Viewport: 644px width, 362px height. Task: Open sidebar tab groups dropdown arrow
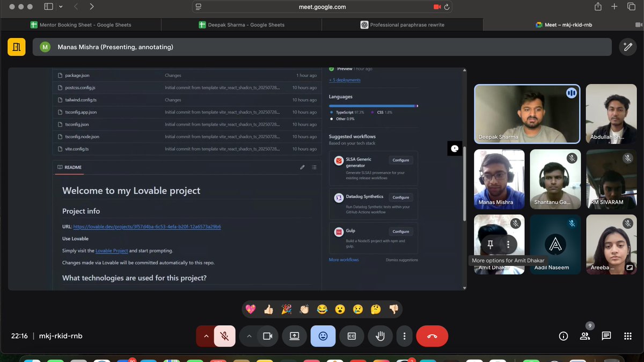point(61,7)
